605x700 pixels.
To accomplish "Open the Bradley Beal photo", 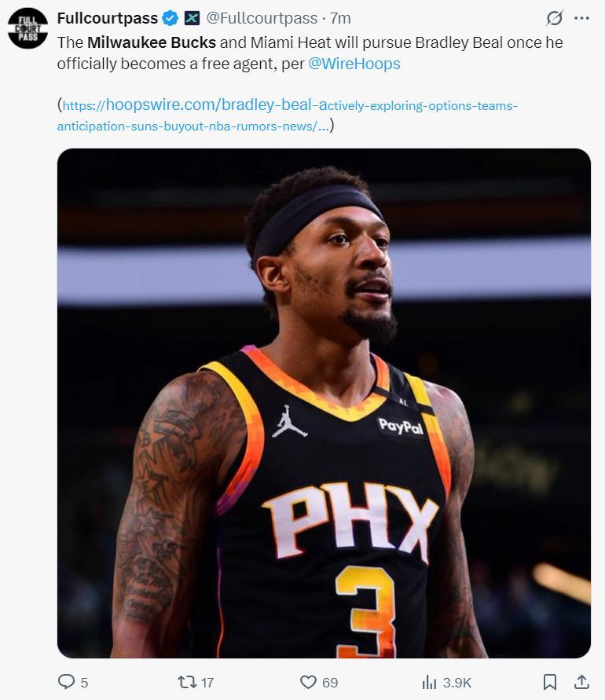I will [324, 403].
